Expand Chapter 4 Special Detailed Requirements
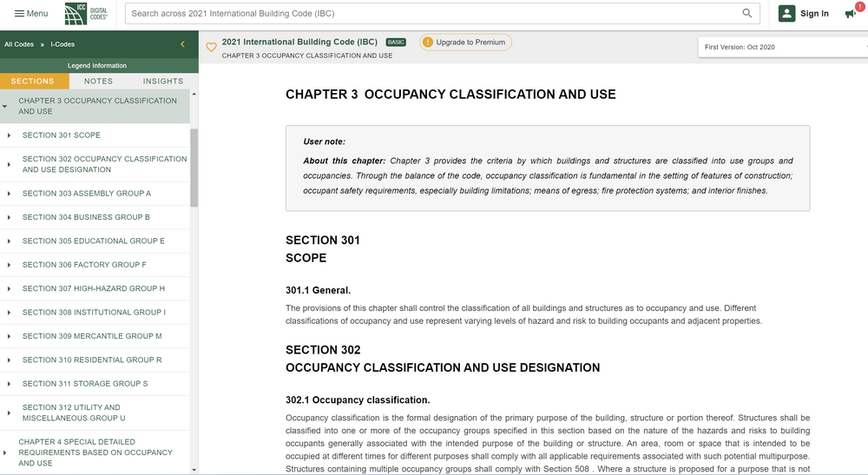Image resolution: width=868 pixels, height=475 pixels. (5, 452)
